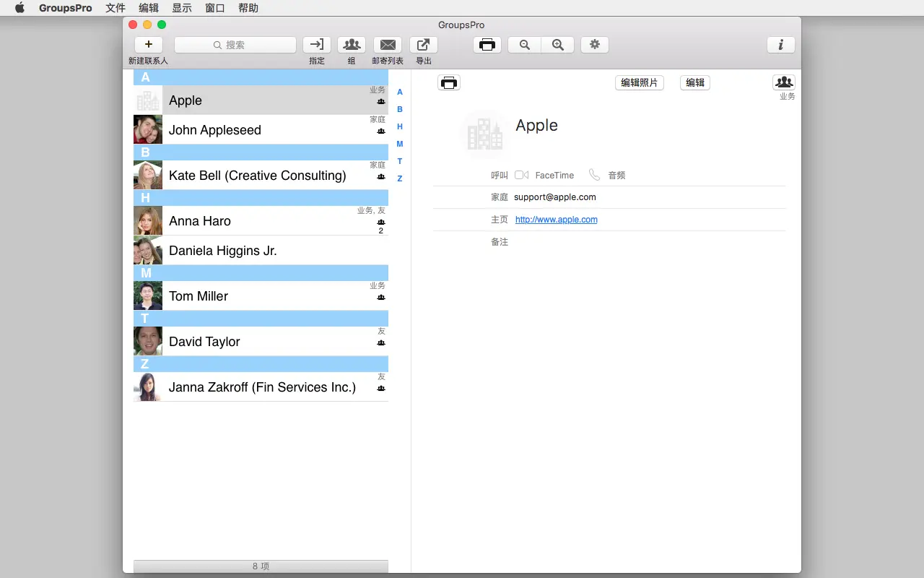Show info using the i icon
The width and height of the screenshot is (924, 578).
tap(780, 44)
